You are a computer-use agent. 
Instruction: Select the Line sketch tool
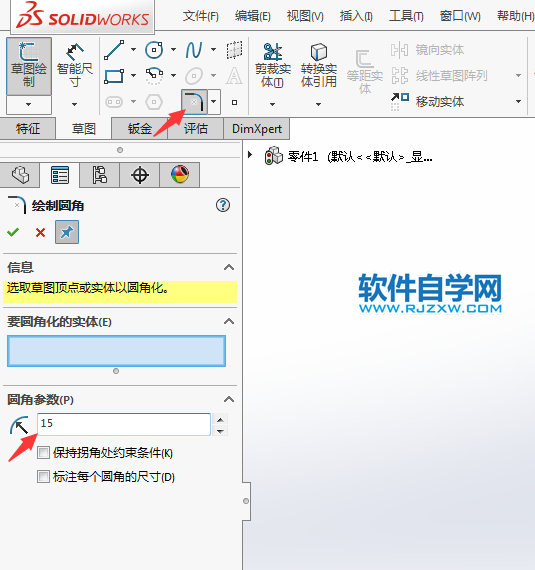(114, 50)
